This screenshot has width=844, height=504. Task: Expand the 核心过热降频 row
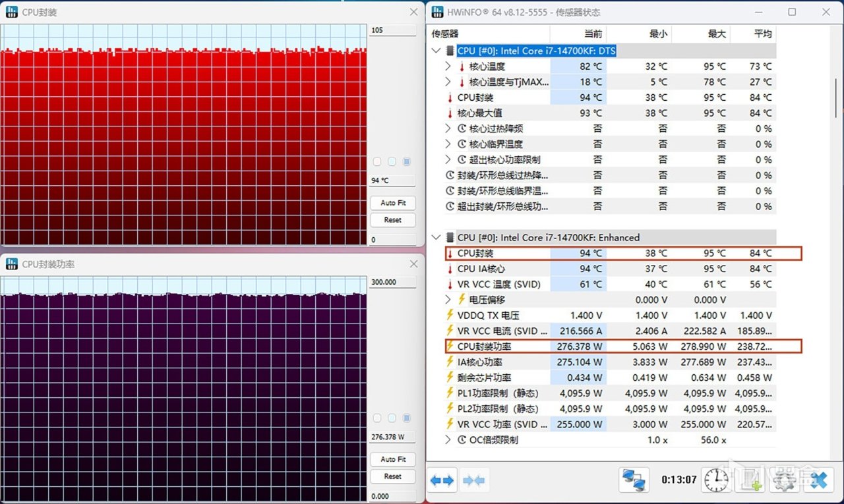(x=448, y=128)
